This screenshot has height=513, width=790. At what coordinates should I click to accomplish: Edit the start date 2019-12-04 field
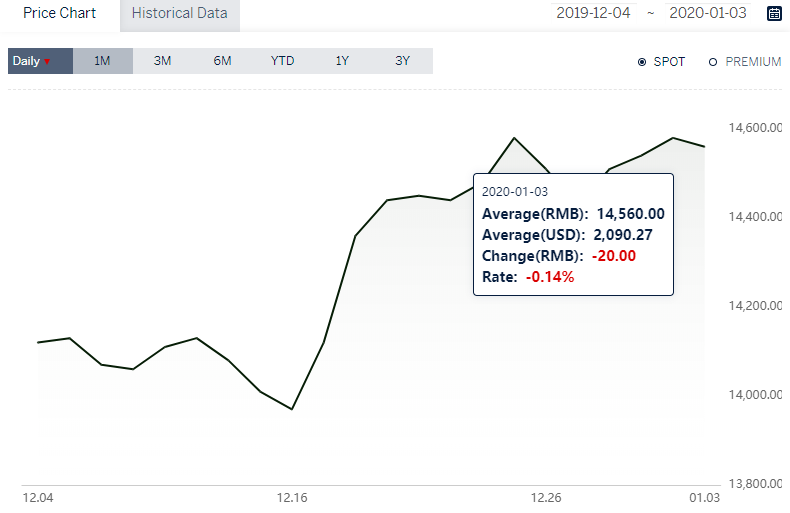(594, 13)
